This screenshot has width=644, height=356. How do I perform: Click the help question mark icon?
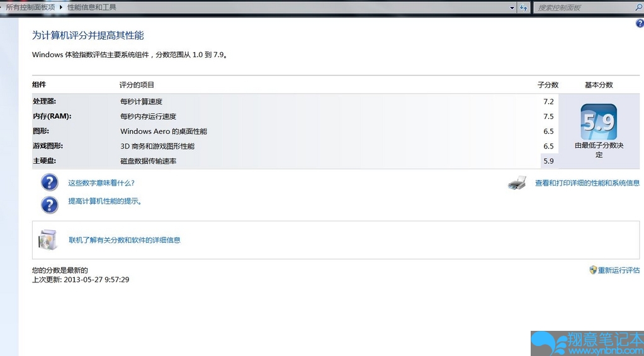coord(640,24)
